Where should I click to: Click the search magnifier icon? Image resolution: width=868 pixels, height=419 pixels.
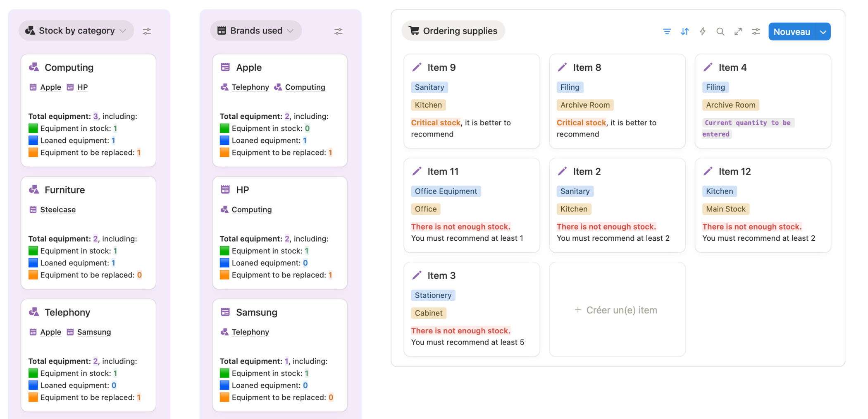(720, 31)
